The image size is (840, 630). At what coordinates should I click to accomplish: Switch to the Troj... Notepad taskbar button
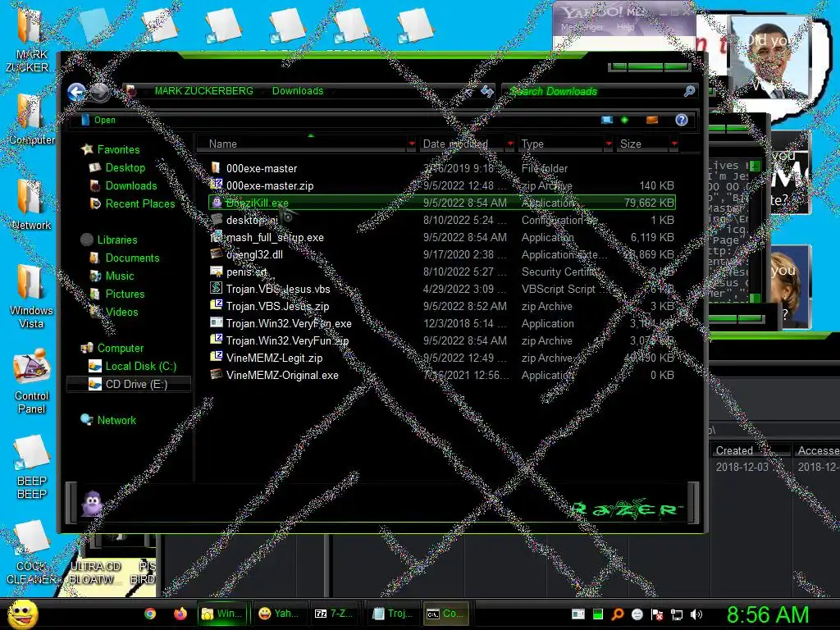[x=391, y=614]
